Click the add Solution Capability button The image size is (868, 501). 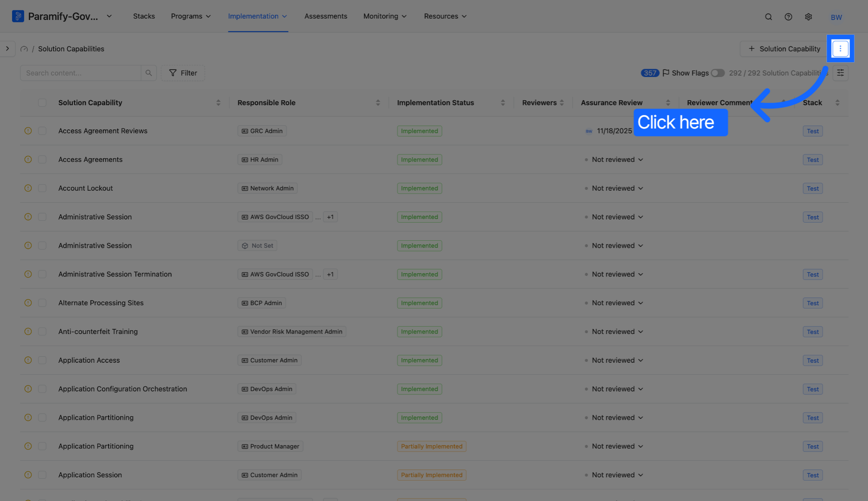pos(784,49)
